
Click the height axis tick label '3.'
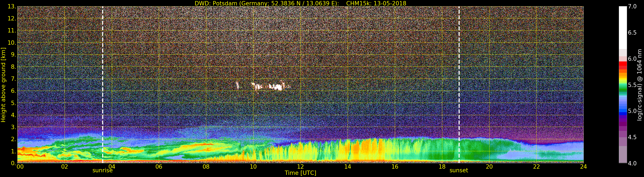pos(13,127)
